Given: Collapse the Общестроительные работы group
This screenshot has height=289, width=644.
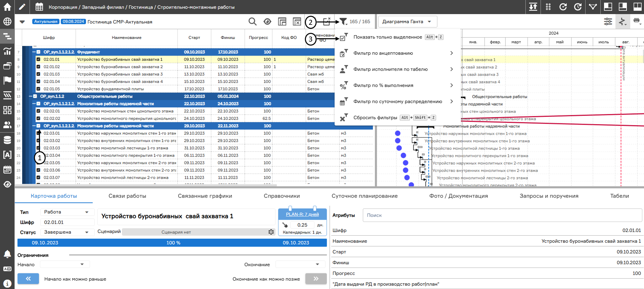Looking at the screenshot, I should 31,96.
